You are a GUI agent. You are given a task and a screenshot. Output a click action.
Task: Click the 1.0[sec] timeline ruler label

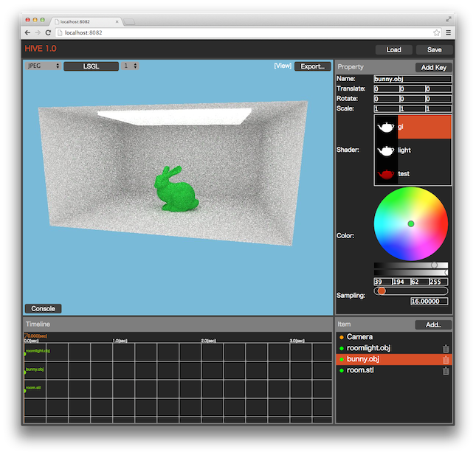(x=120, y=341)
